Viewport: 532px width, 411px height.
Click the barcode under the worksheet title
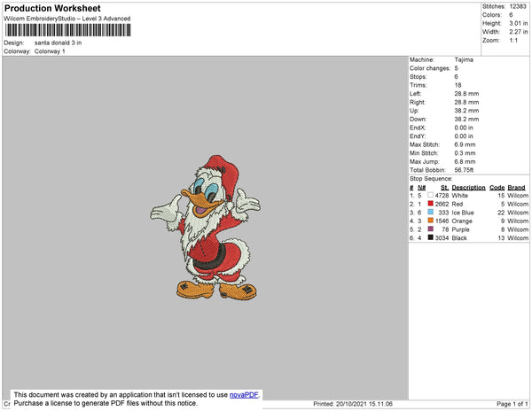[x=68, y=30]
